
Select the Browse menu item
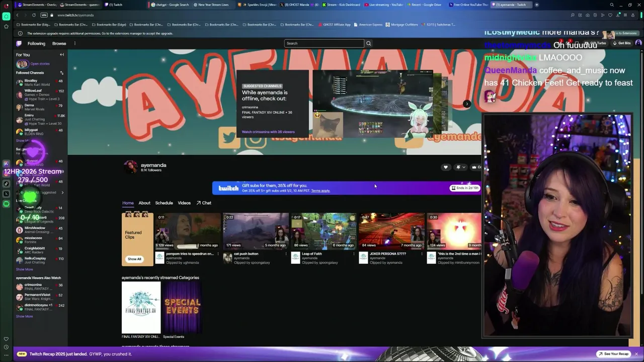point(59,43)
